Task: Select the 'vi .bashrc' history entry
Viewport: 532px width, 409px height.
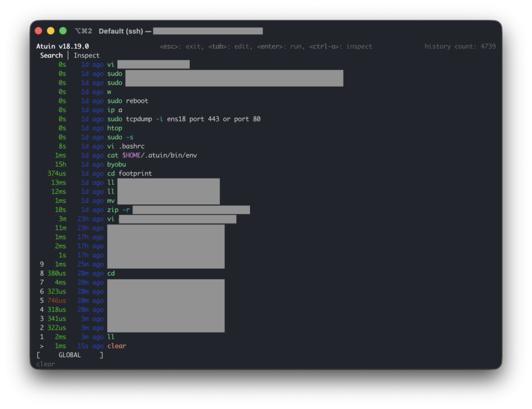Action: [x=126, y=146]
